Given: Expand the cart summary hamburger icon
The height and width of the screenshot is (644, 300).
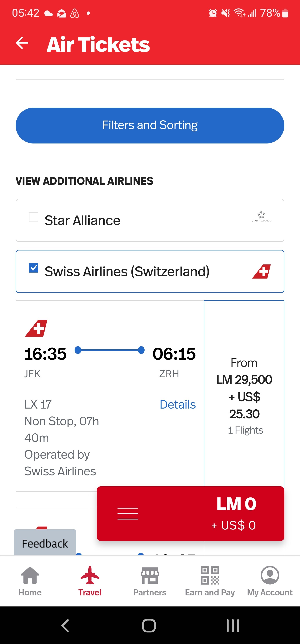Looking at the screenshot, I should coord(128,513).
